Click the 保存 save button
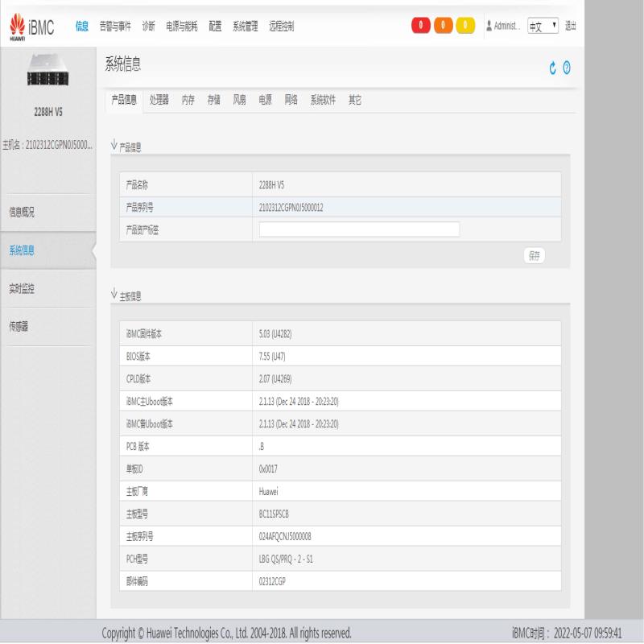The height and width of the screenshot is (644, 644). tap(534, 256)
